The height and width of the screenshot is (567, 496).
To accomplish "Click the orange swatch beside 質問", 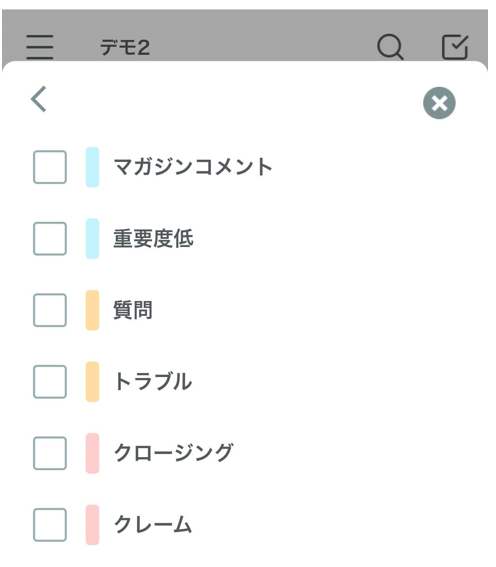I will click(x=93, y=310).
